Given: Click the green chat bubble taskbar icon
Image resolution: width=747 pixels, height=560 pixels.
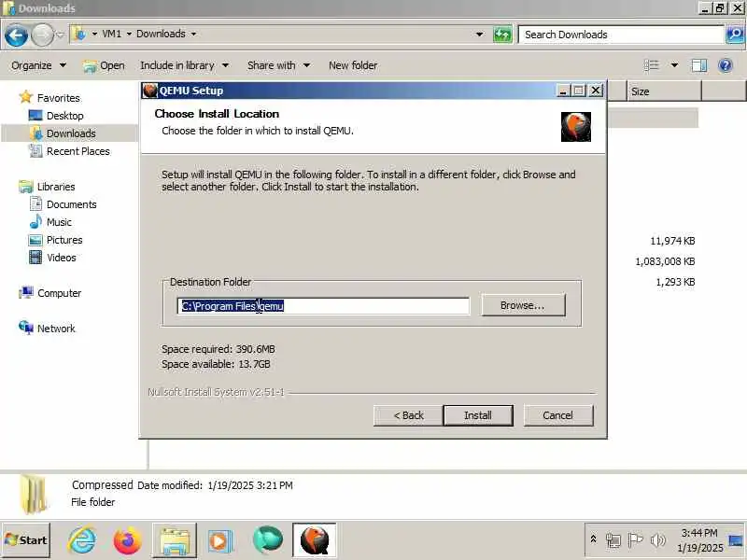Looking at the screenshot, I should pyautogui.click(x=268, y=540).
